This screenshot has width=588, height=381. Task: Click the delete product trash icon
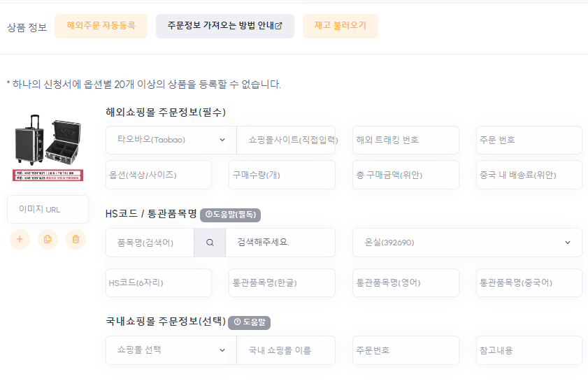click(x=76, y=239)
